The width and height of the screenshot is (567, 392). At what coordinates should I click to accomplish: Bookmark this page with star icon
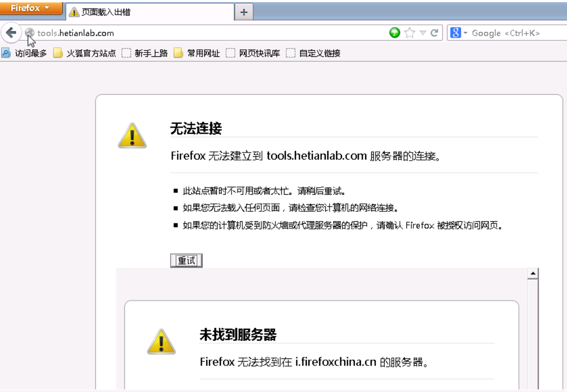click(x=410, y=33)
